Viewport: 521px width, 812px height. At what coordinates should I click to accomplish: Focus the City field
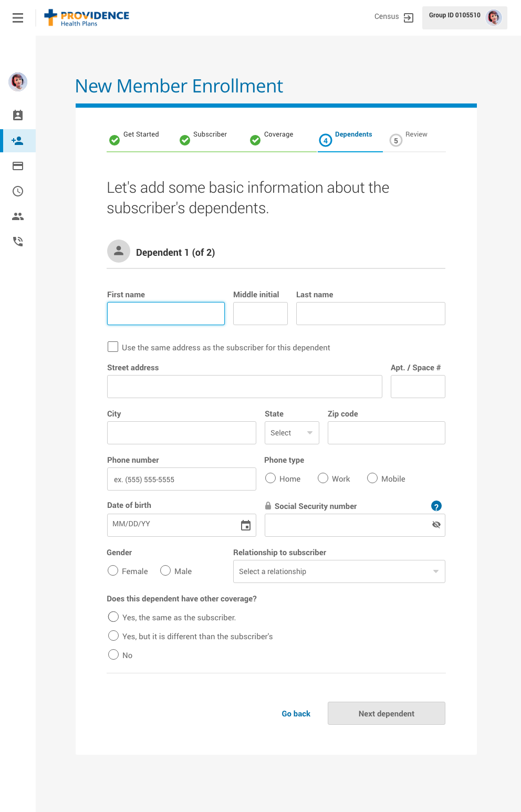coord(182,433)
